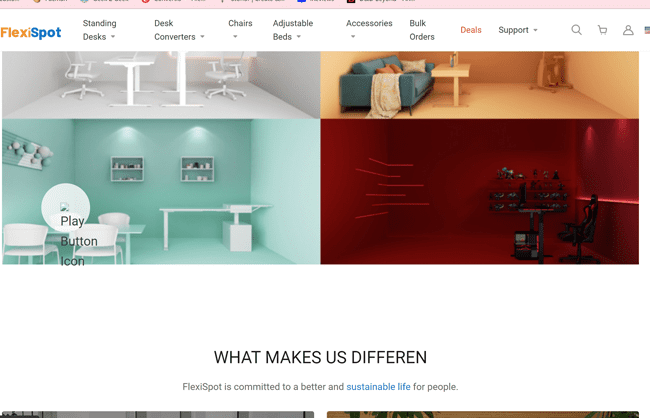The width and height of the screenshot is (650, 418).
Task: Expand the Accessories dropdown arrow
Action: coord(353,37)
